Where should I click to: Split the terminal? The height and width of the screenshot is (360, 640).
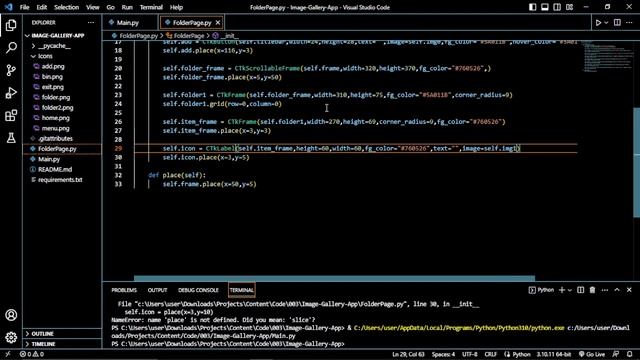click(580, 290)
